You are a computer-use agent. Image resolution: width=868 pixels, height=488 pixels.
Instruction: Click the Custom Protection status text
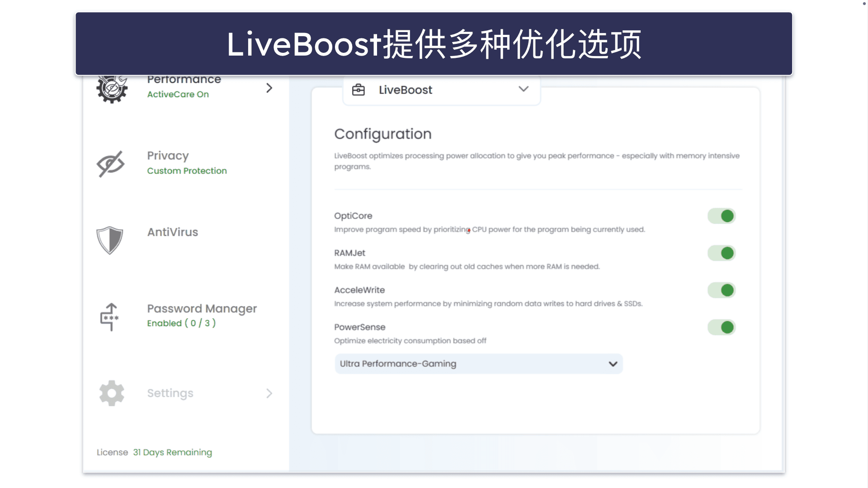(x=187, y=171)
